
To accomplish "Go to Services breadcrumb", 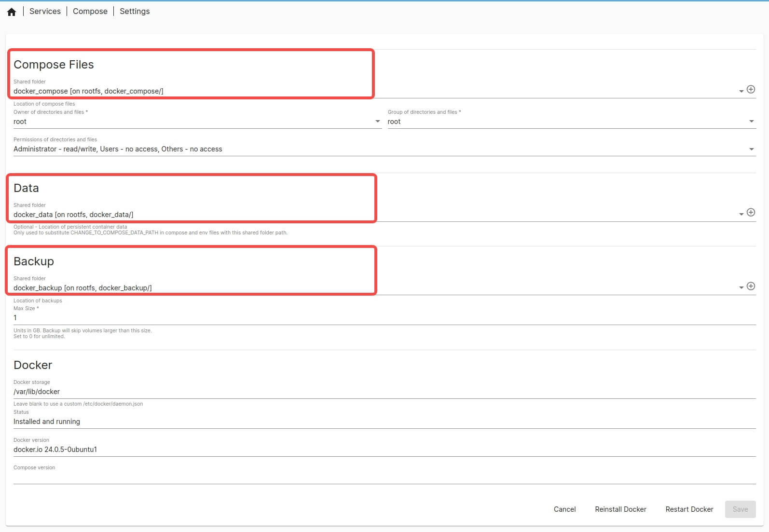I will coord(45,11).
